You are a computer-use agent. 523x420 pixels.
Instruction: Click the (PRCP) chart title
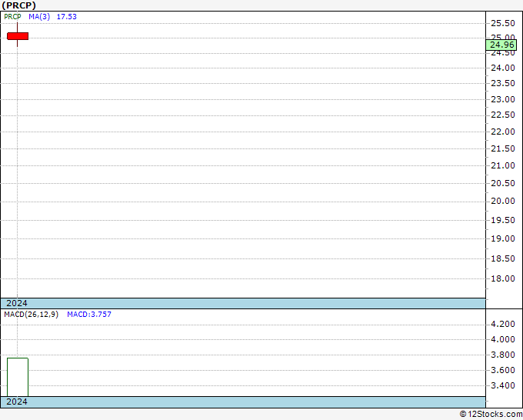coord(18,5)
